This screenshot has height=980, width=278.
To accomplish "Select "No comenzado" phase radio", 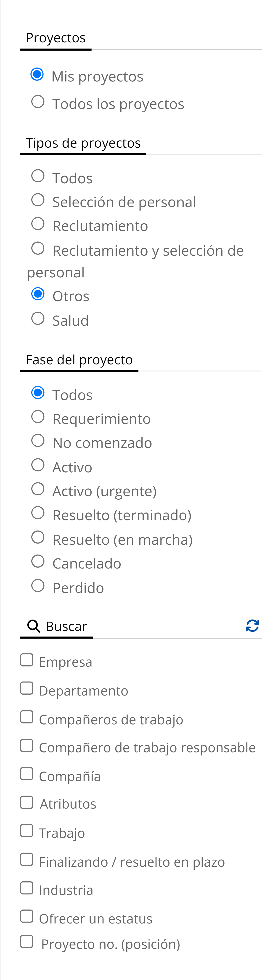I will [38, 441].
